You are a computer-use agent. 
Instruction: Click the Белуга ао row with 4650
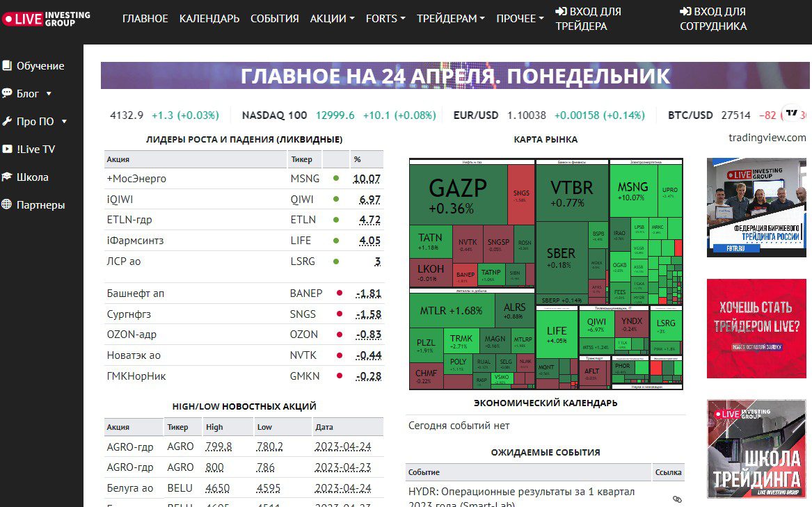244,488
